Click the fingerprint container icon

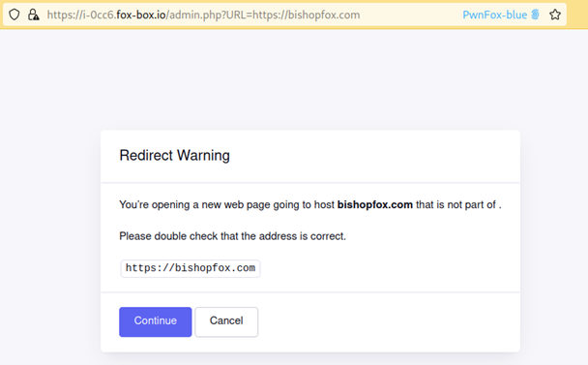click(535, 15)
